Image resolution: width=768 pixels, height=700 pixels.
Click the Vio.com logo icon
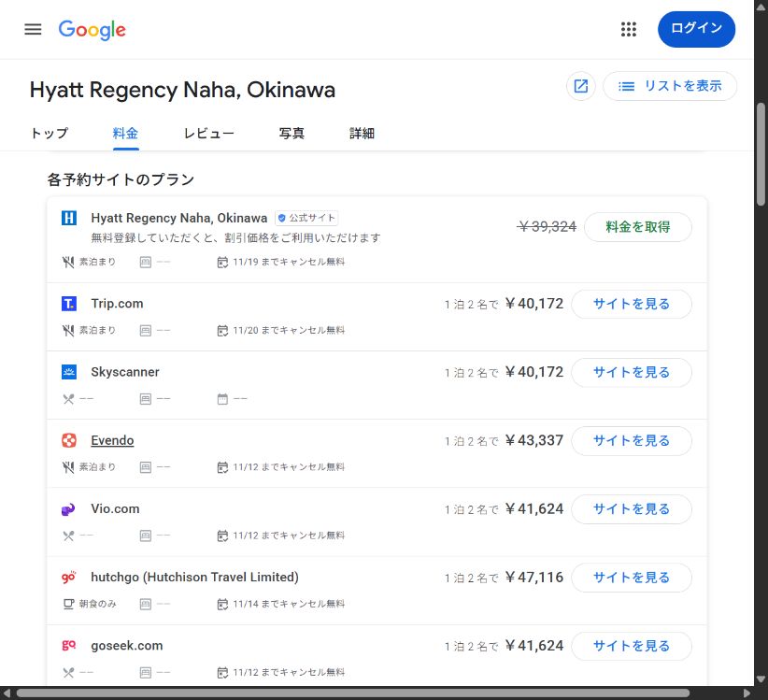69,509
